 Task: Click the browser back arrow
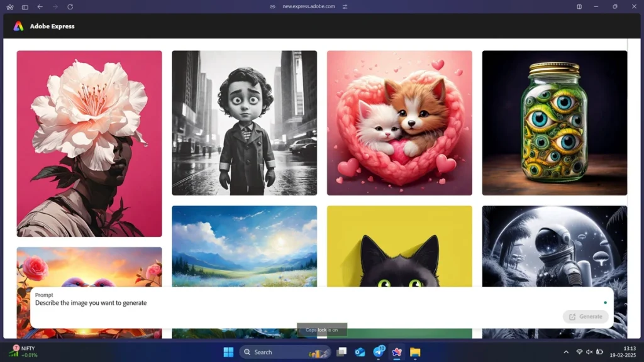[40, 6]
